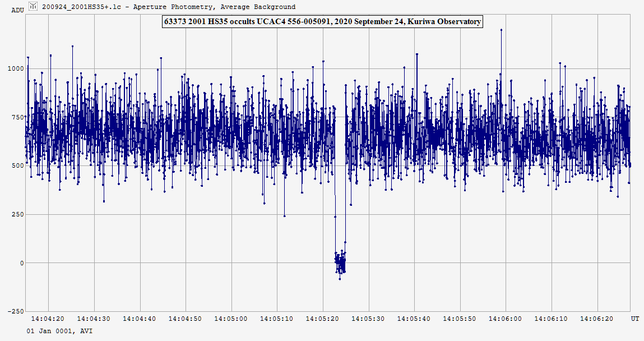Click the file title '200924_2001HS35+.lc'
The image size is (644, 341).
point(82,7)
